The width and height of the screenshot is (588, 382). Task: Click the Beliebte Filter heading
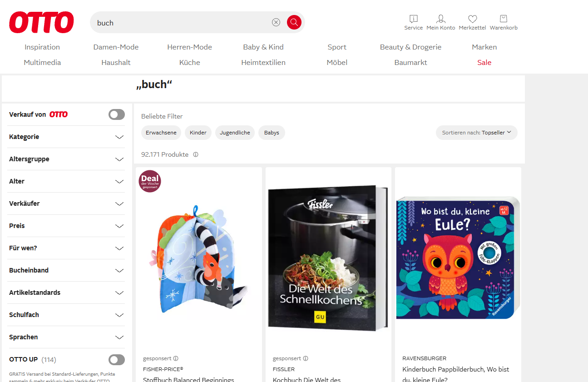(162, 116)
